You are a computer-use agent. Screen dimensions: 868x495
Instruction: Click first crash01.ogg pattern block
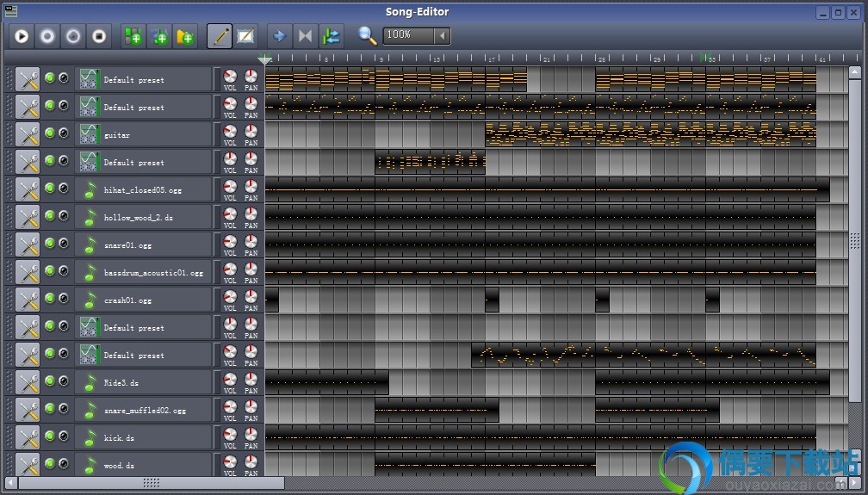pyautogui.click(x=272, y=300)
